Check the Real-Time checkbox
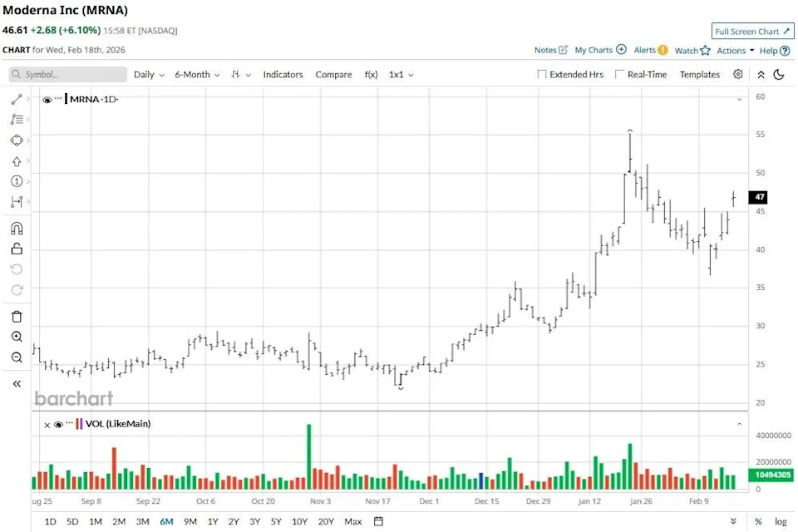 pos(619,75)
